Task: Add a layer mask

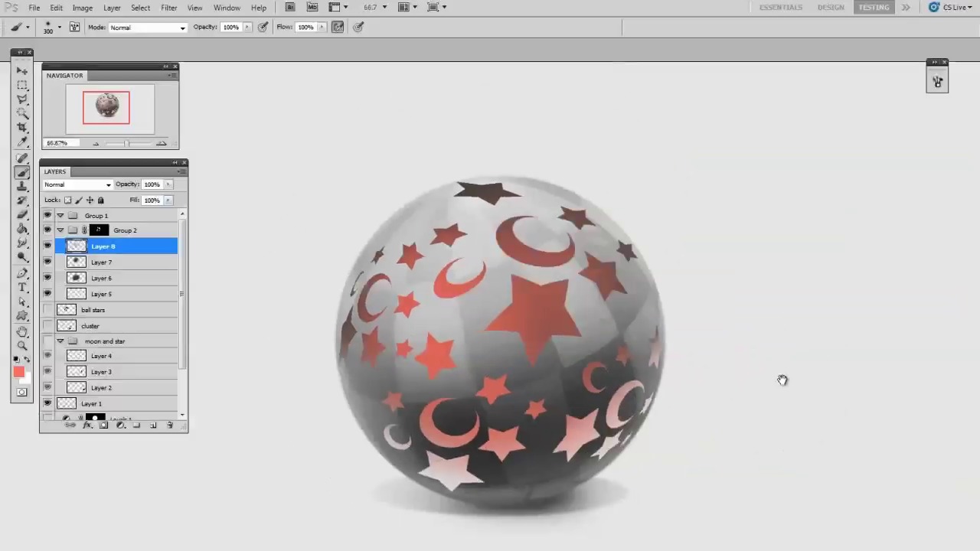Action: point(103,425)
